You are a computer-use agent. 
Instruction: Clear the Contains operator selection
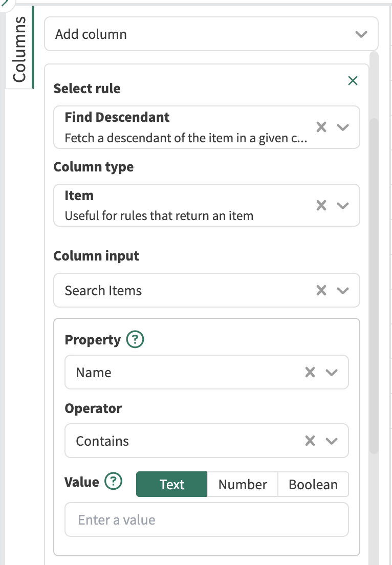[310, 441]
